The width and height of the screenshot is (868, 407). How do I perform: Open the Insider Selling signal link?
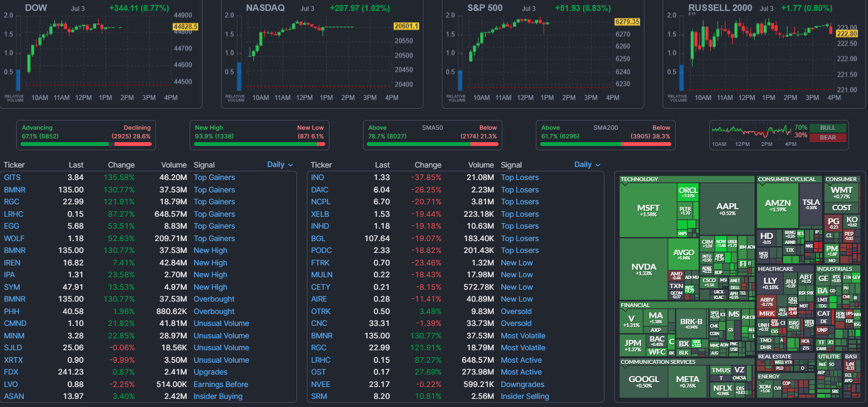coord(525,396)
